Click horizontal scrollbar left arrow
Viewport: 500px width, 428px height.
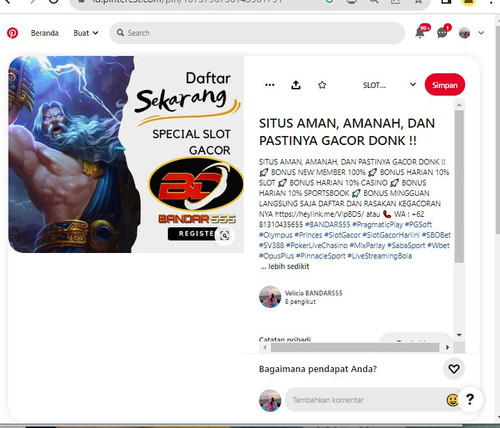[x=265, y=348]
